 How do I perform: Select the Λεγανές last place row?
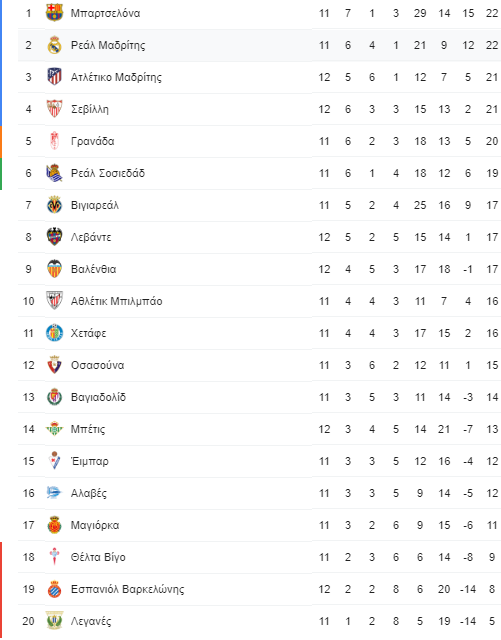click(x=259, y=621)
